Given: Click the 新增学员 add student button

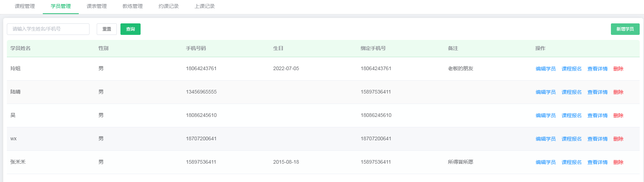Looking at the screenshot, I should pyautogui.click(x=625, y=29).
